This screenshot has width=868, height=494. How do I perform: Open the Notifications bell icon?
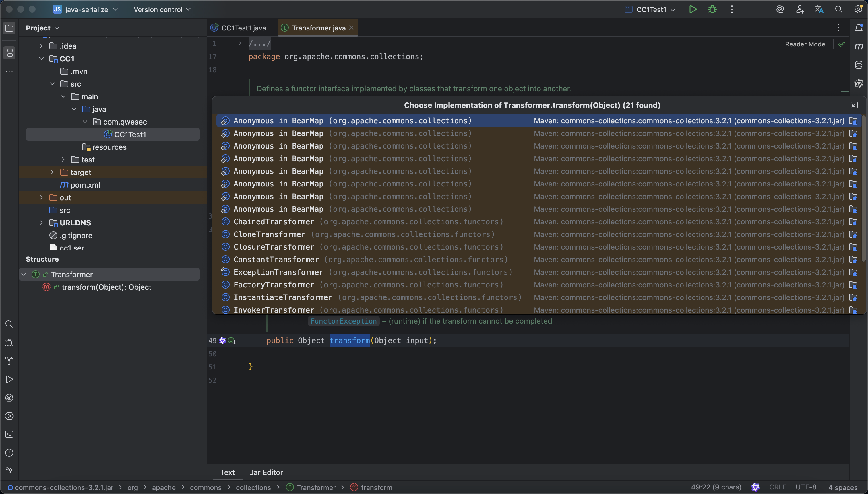click(859, 28)
